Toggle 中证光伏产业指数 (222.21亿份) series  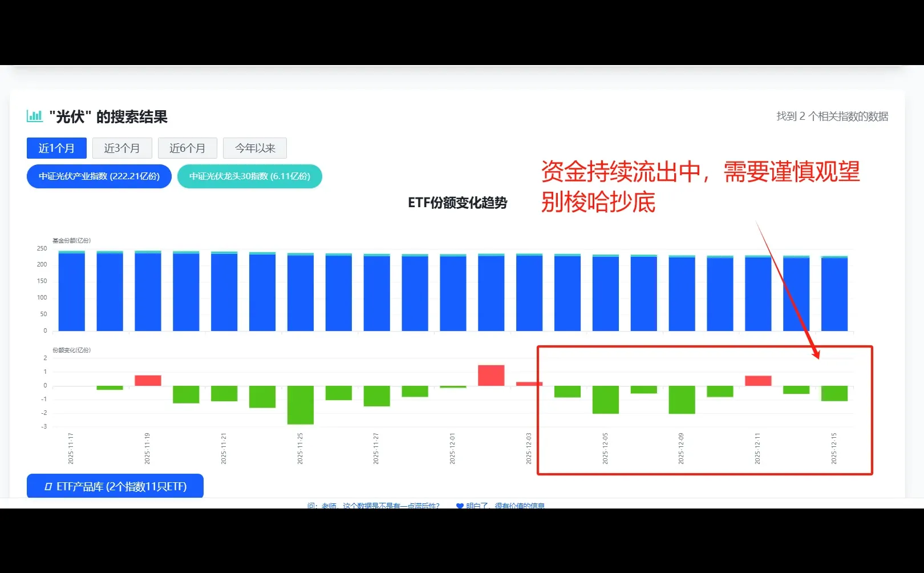point(99,176)
